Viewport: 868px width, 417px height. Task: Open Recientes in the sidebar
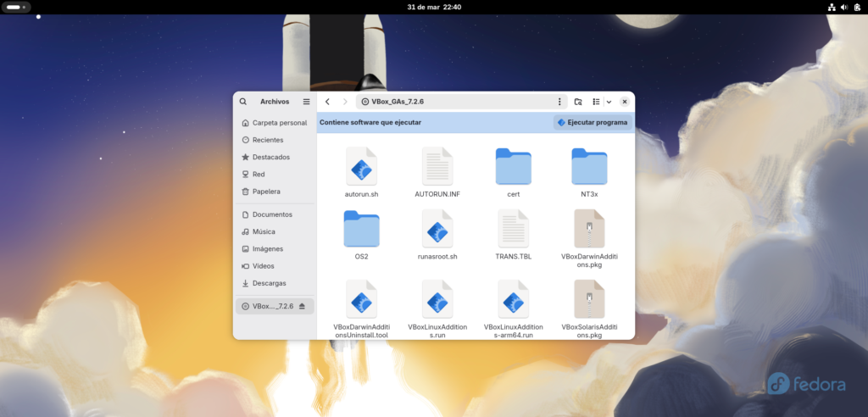pyautogui.click(x=275, y=140)
